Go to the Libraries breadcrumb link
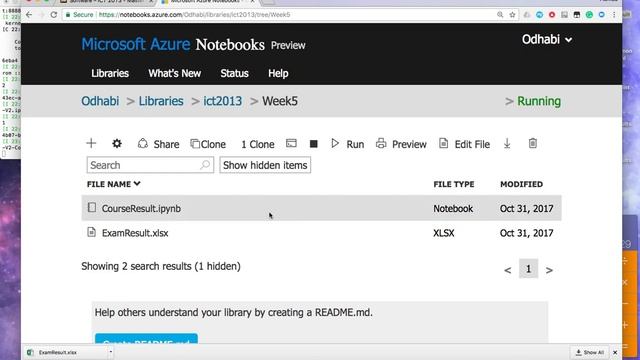 161,101
